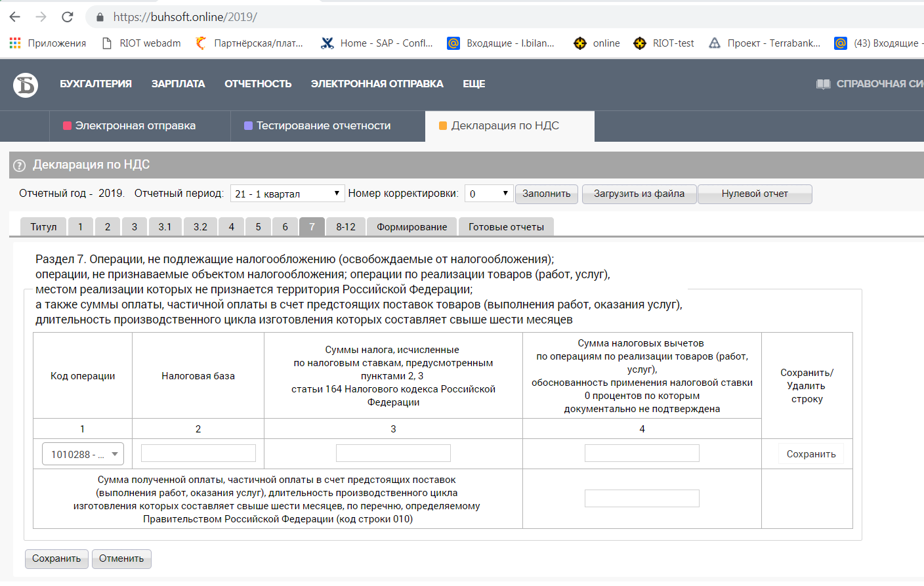Click the column 4 tax deduction input in the 1010288 row
The width and height of the screenshot is (924, 586).
click(x=642, y=453)
